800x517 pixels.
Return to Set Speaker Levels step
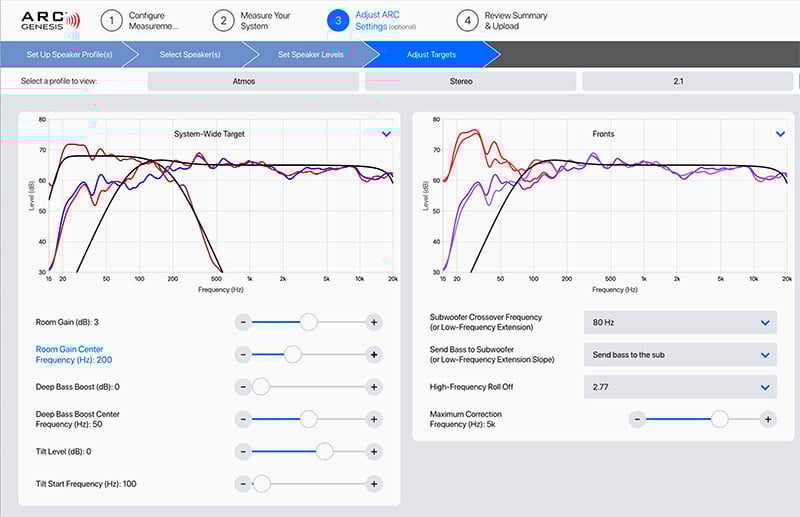(x=310, y=54)
